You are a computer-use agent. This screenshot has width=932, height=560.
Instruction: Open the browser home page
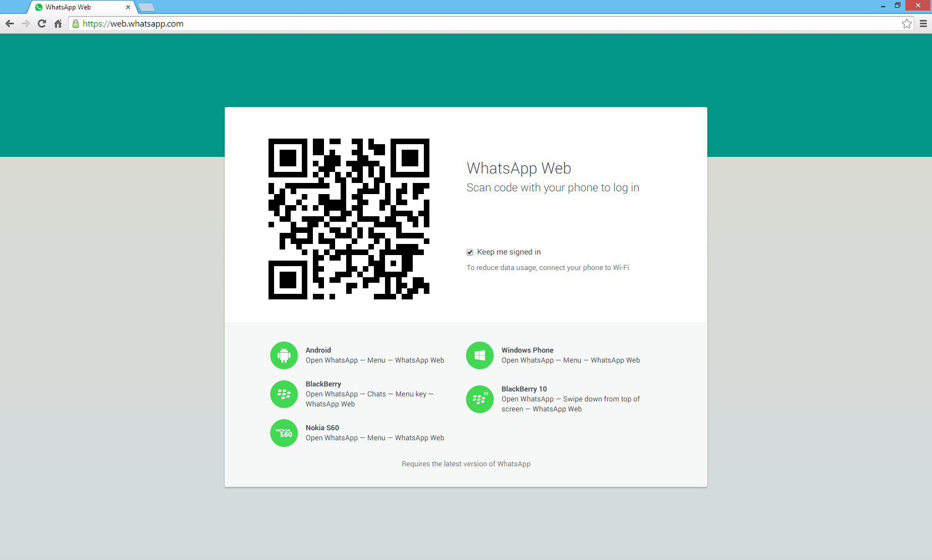[x=58, y=23]
